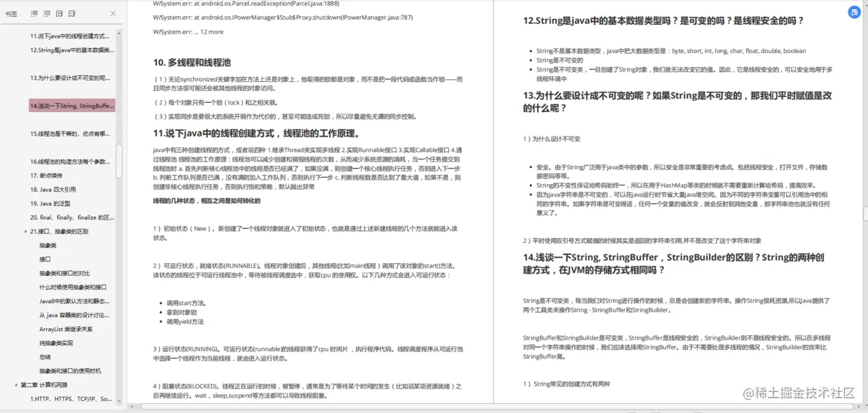Click line 1）String常见的创建方式有两种
This screenshot has height=413, width=868.
[x=566, y=384]
